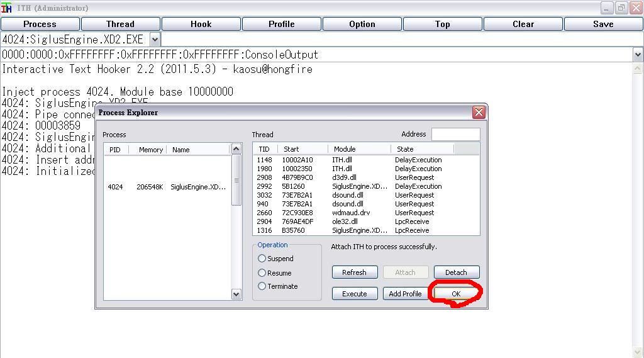Open the Hook menu button
Viewport: 644px width, 358px height.
click(x=201, y=24)
